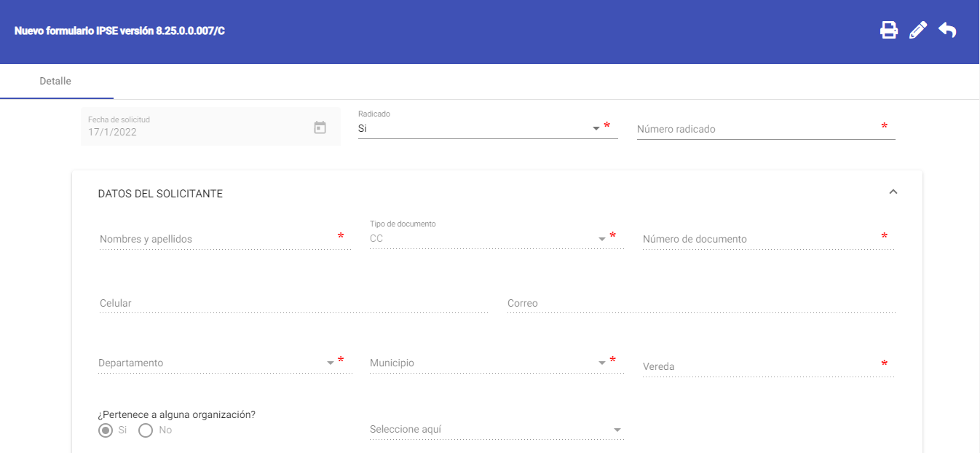This screenshot has height=453, width=980.
Task: Click the Celular input field
Action: (x=291, y=303)
